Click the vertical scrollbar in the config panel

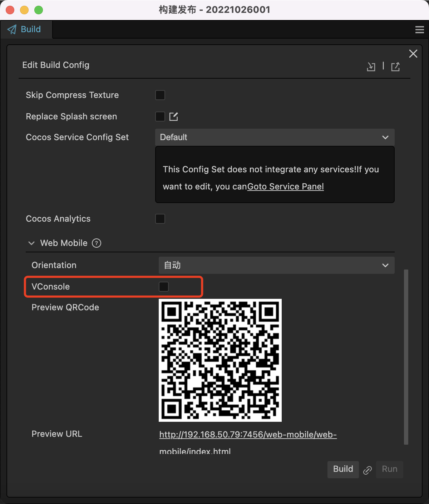tap(406, 357)
